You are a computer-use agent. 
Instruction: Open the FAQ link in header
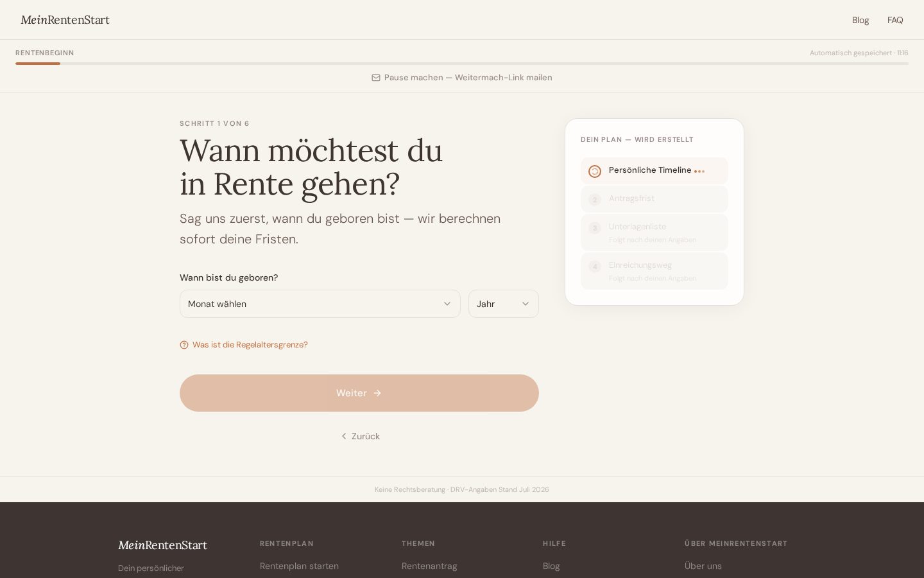[x=895, y=20]
